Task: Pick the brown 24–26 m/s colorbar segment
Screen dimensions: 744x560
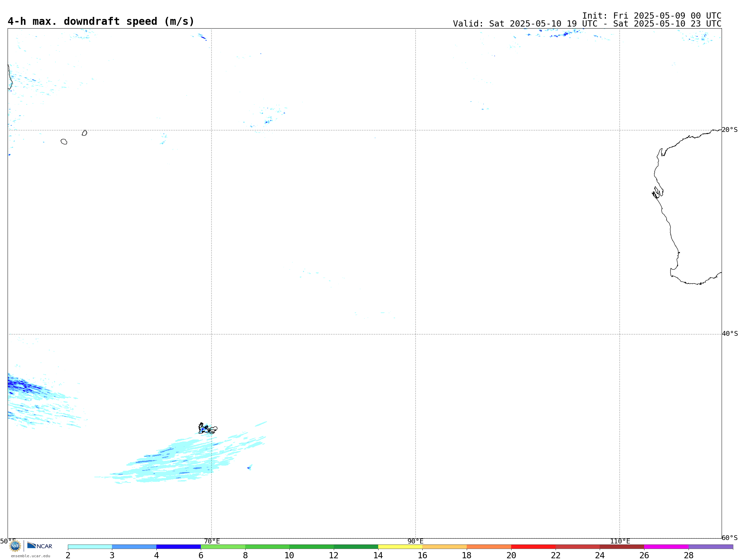Action: point(622,547)
